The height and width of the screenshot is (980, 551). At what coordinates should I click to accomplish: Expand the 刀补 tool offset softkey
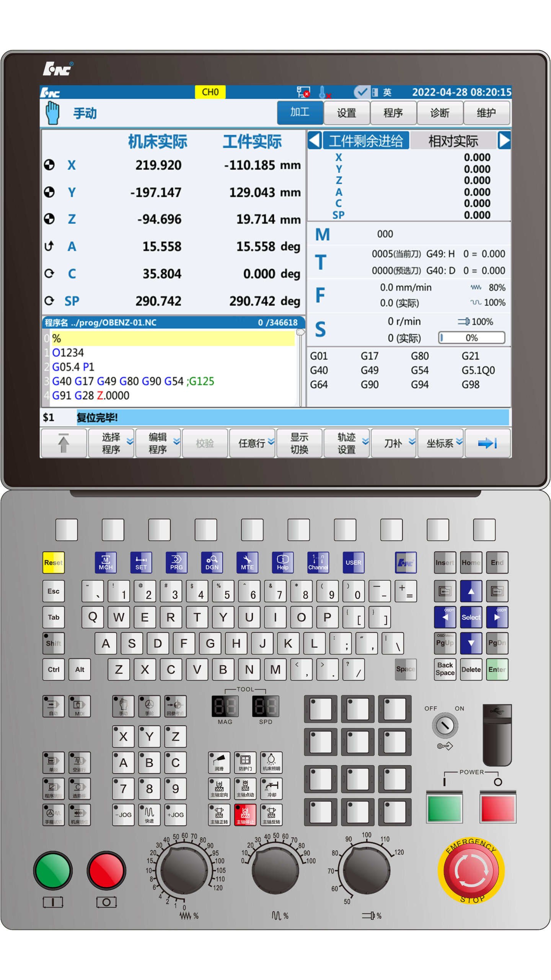pyautogui.click(x=394, y=443)
